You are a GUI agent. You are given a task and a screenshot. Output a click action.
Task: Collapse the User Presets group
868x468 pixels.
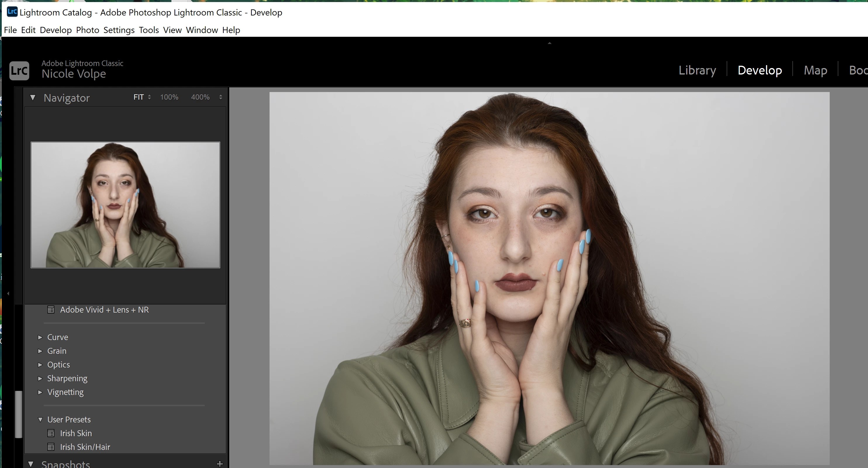pos(40,420)
